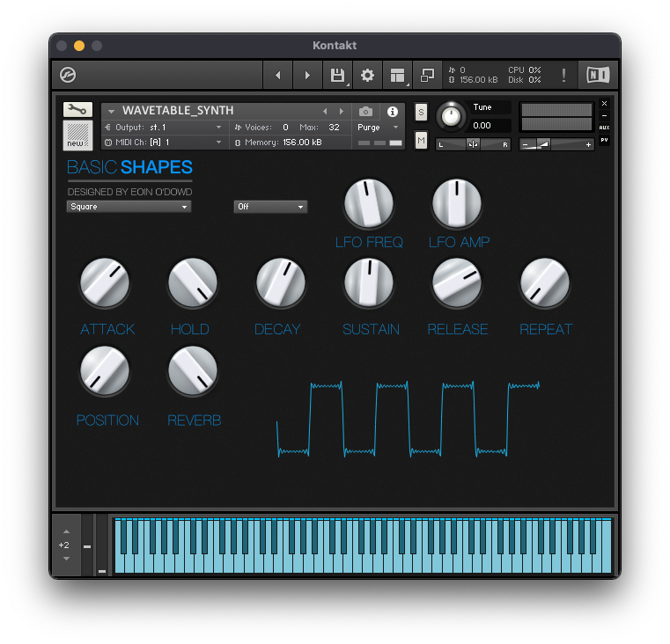The height and width of the screenshot is (644, 670).
Task: Select next instrument arrow beside WAVETABLE_SYNTH
Action: pyautogui.click(x=341, y=112)
